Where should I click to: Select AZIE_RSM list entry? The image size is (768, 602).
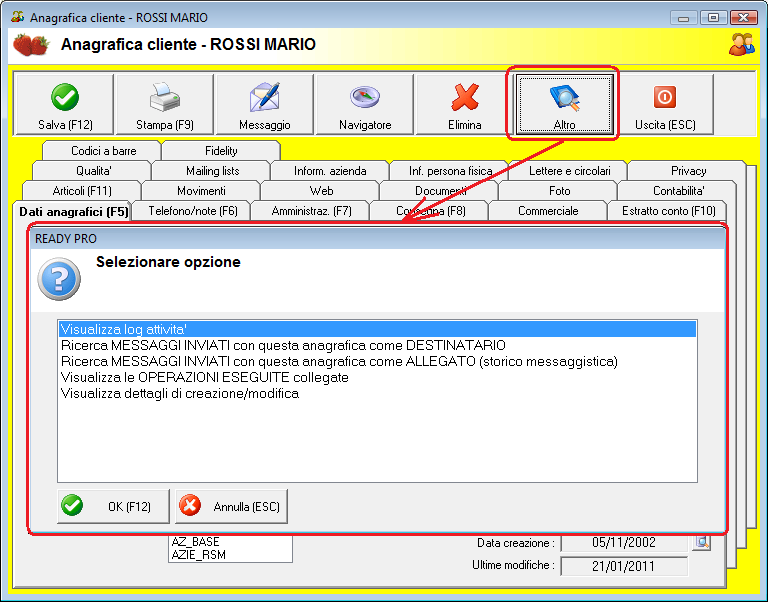[x=230, y=555]
